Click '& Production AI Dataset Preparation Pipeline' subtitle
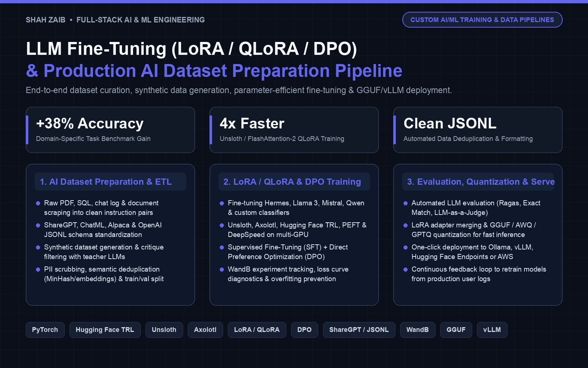The image size is (588, 368). (x=214, y=71)
